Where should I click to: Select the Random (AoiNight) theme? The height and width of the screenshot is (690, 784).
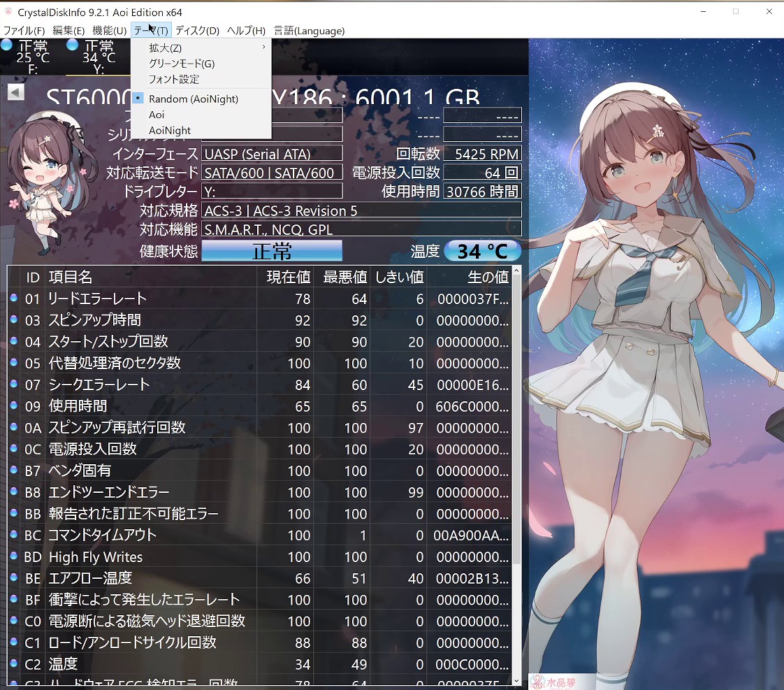201,99
